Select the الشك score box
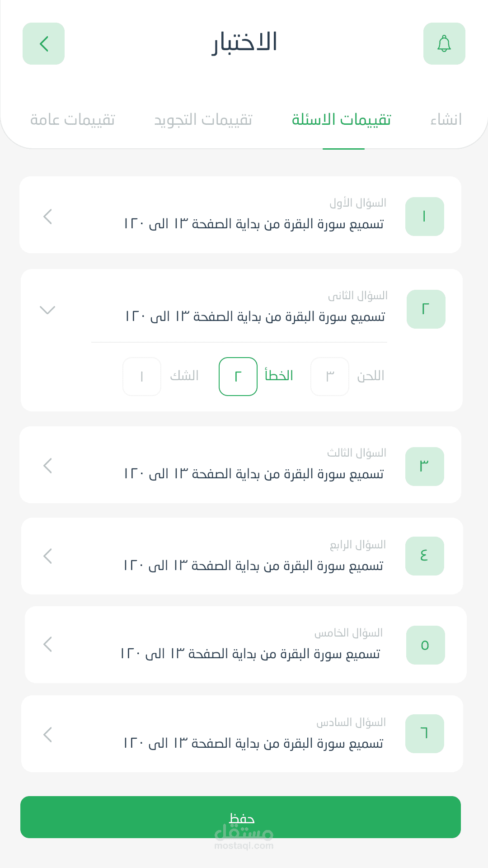The height and width of the screenshot is (868, 488). click(x=142, y=377)
